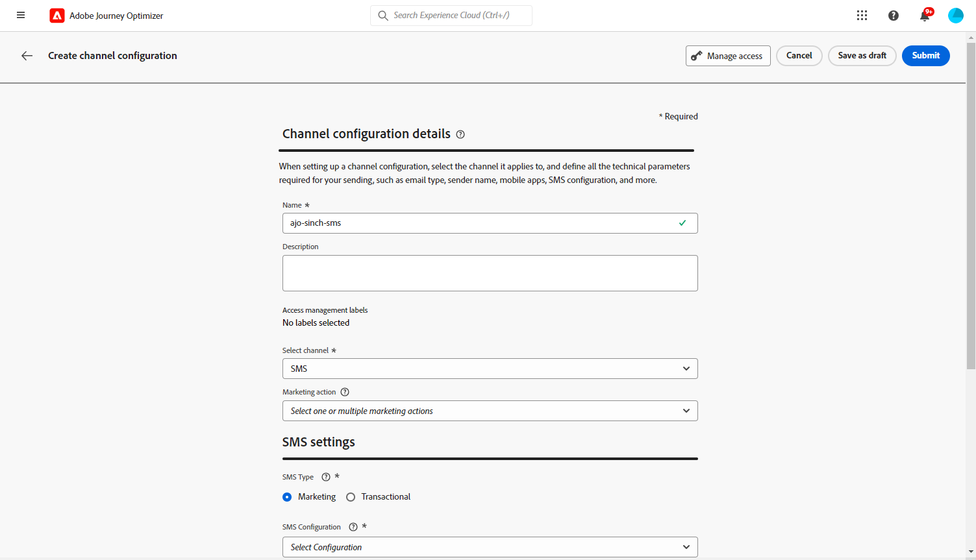Viewport: 976px width, 560px height.
Task: Click Save as draft
Action: pos(862,56)
